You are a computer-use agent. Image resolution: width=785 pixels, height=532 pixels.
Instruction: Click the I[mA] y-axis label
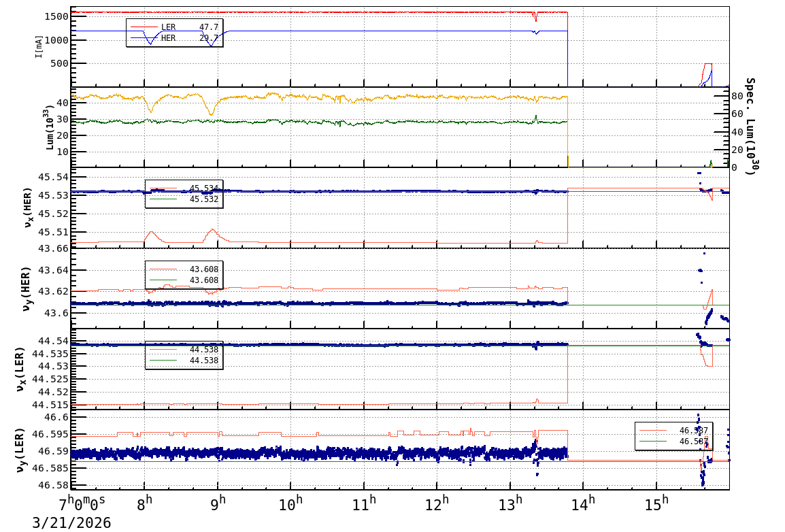(39, 46)
